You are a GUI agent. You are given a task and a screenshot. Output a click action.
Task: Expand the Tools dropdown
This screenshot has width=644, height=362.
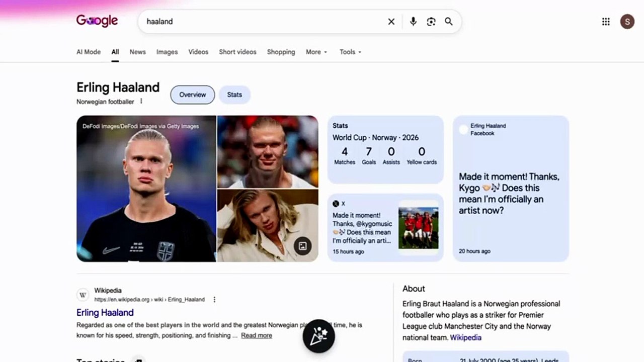(x=350, y=52)
